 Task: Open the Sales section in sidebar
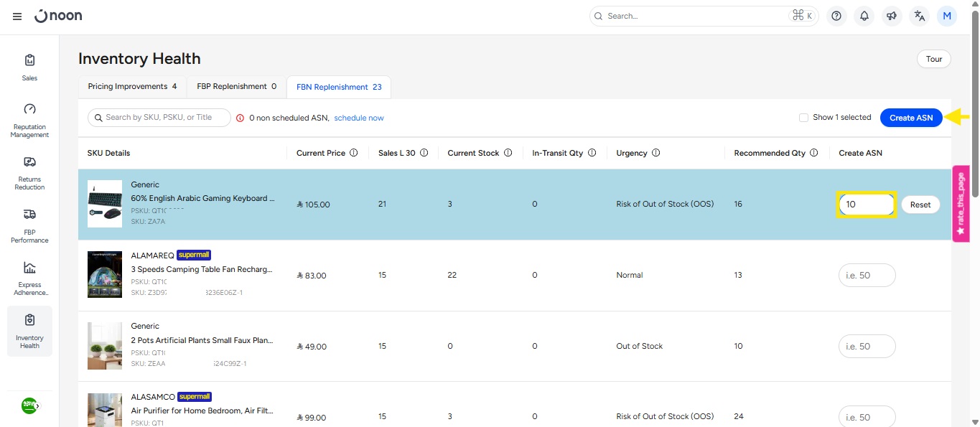[x=29, y=67]
